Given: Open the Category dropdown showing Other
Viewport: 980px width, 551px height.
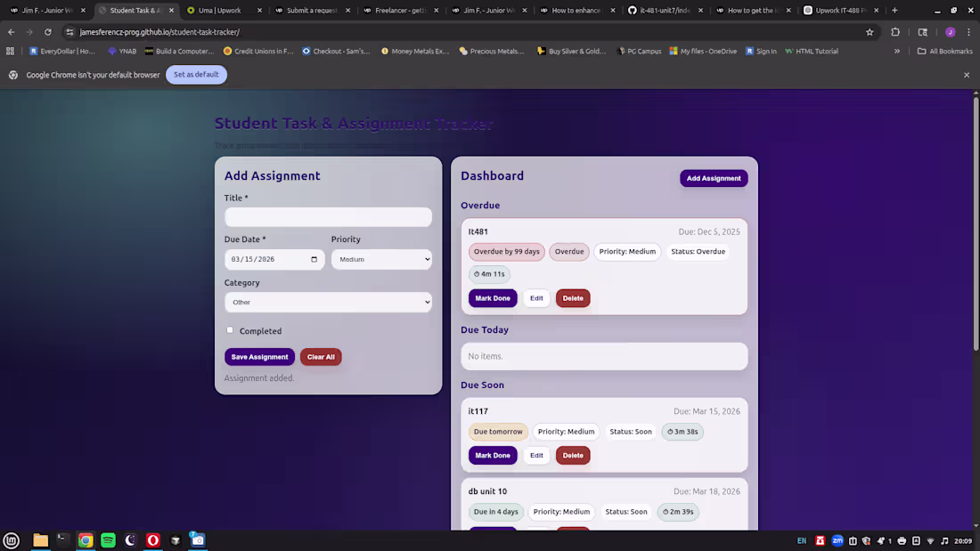Looking at the screenshot, I should coord(328,302).
